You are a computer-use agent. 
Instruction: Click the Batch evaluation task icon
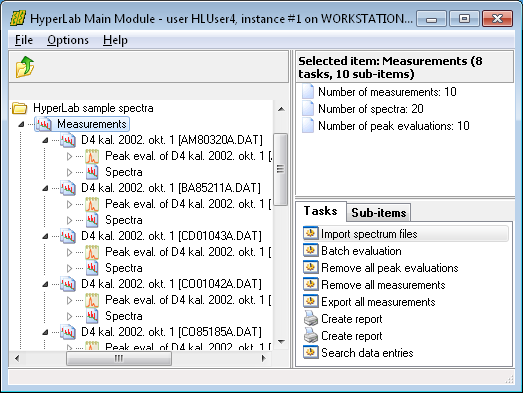pos(311,250)
